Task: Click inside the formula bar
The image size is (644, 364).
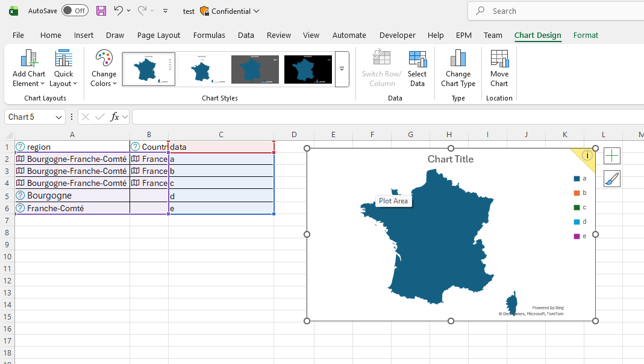Action: tap(388, 117)
